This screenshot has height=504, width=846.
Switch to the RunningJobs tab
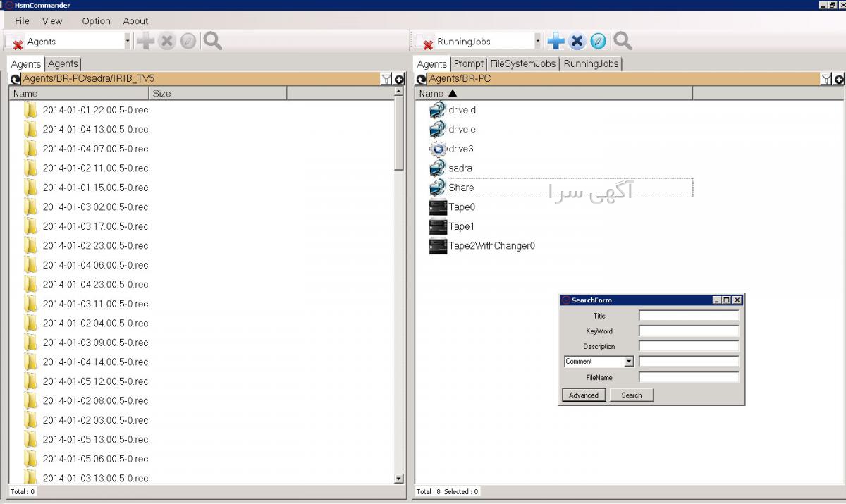[591, 63]
